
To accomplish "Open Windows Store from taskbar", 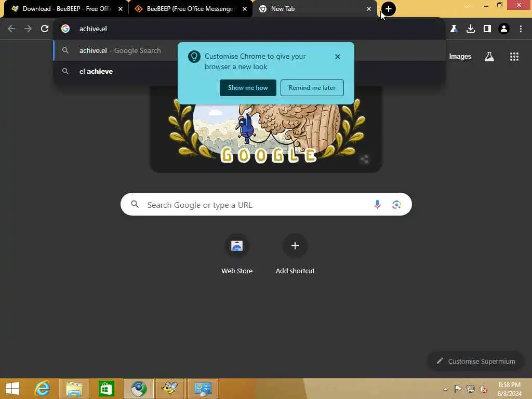I will coord(106,389).
